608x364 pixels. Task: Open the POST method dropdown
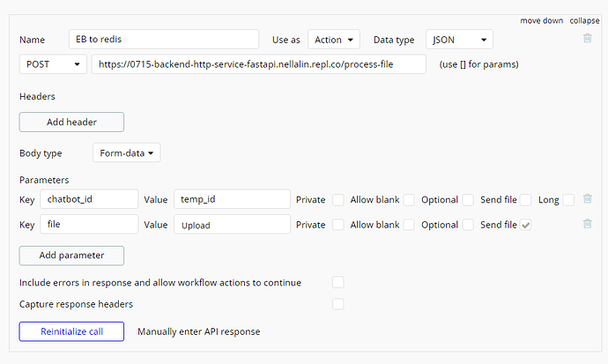click(x=53, y=64)
